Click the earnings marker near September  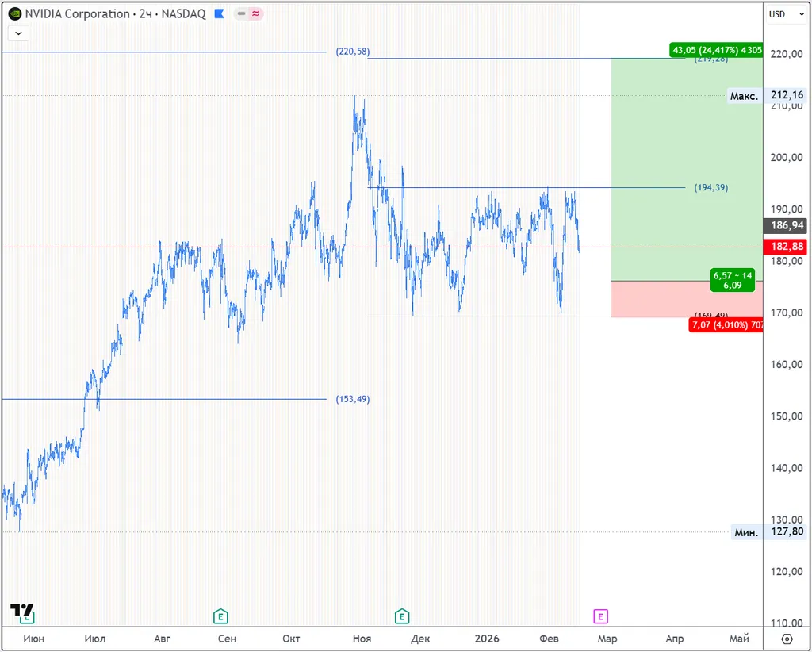click(220, 616)
